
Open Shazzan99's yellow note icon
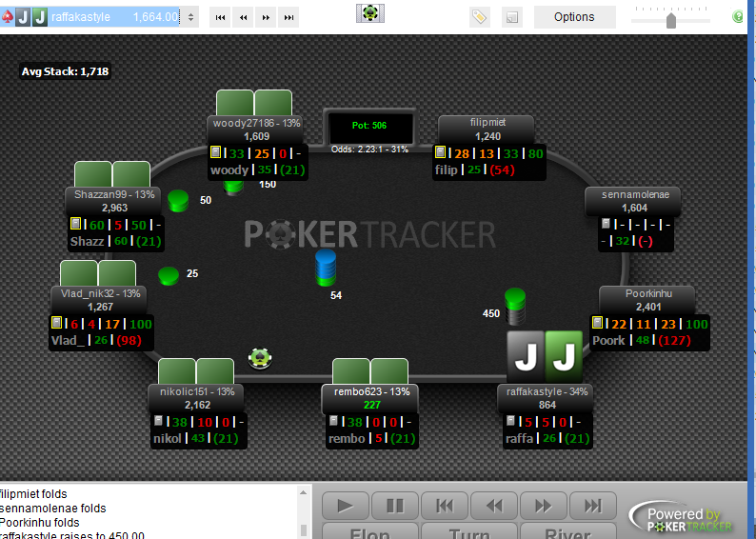75,224
